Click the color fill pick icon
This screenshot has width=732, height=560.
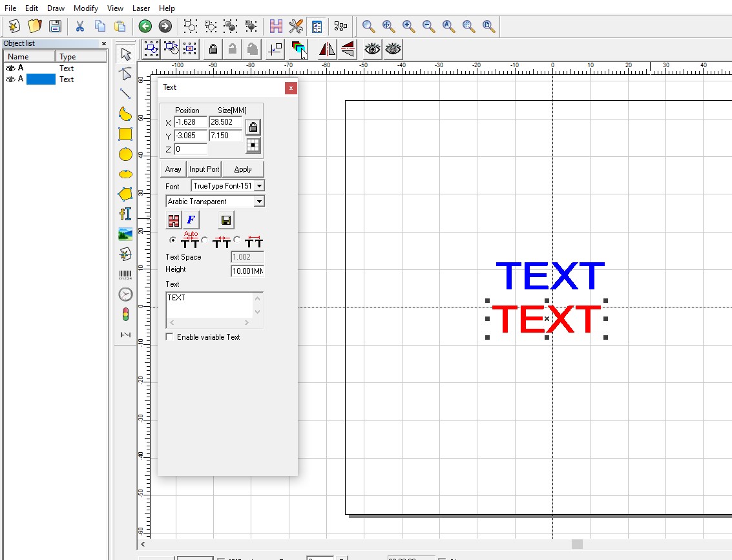pyautogui.click(x=298, y=49)
